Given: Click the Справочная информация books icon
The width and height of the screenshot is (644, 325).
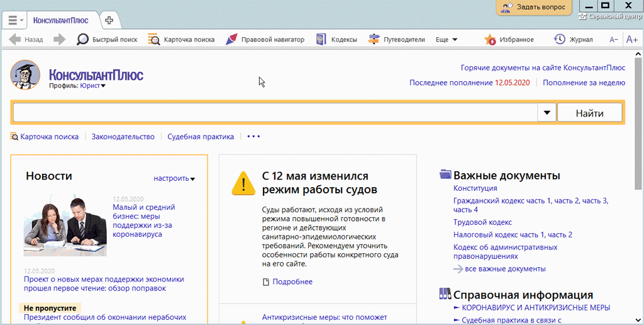Looking at the screenshot, I should pyautogui.click(x=445, y=294).
